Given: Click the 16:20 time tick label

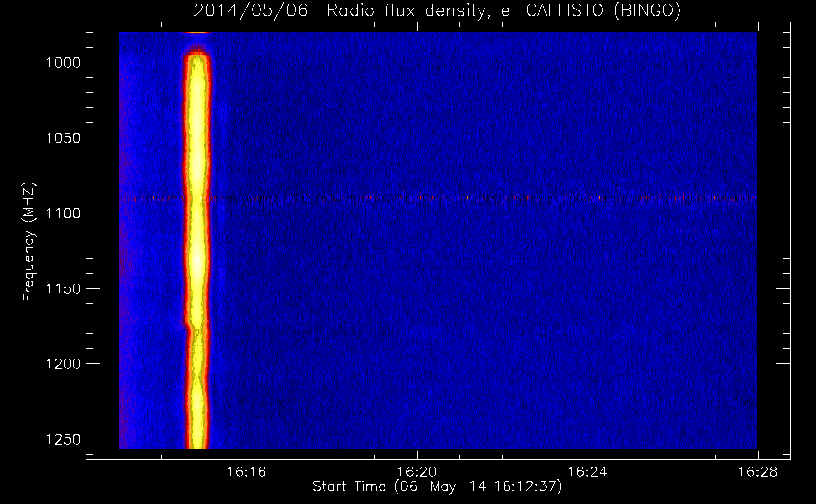Looking at the screenshot, I should [x=417, y=472].
